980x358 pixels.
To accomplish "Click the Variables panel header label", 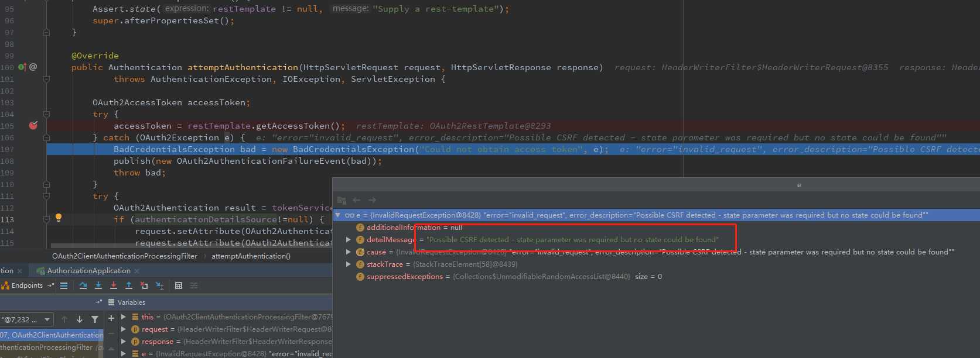I will (x=131, y=302).
